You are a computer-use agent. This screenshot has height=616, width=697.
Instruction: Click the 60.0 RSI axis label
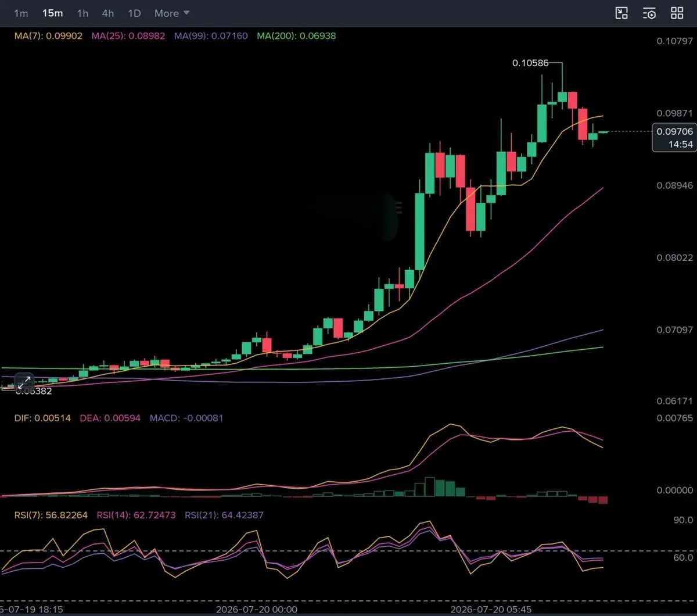683,558
